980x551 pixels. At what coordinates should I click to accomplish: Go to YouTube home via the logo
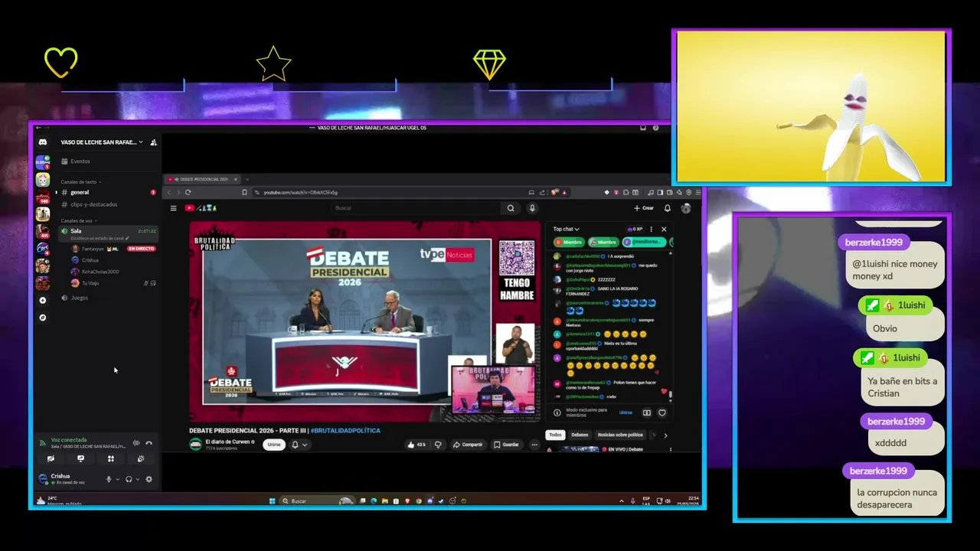201,208
